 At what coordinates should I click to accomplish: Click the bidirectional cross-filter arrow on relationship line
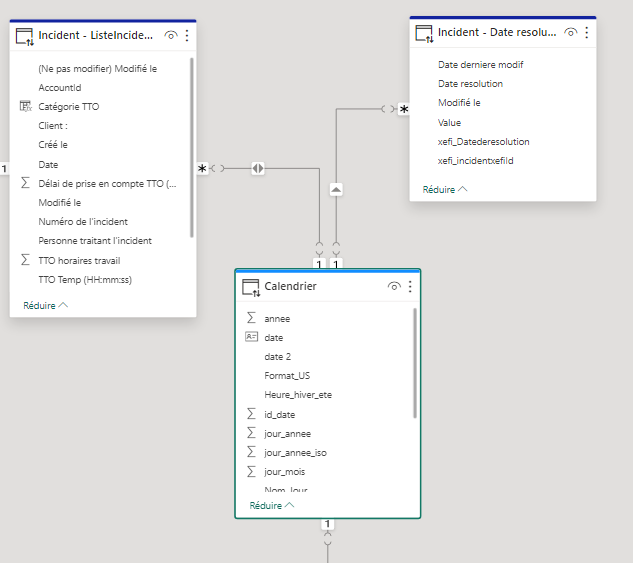click(258, 168)
